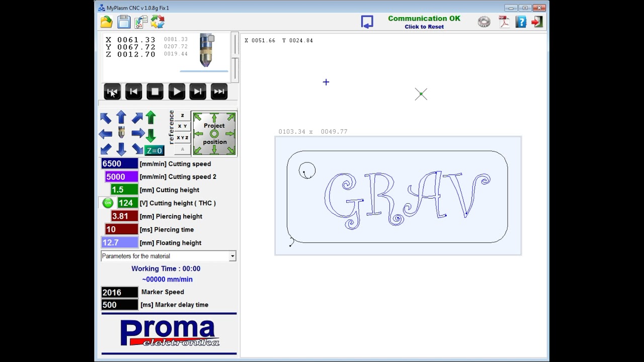Exit the program via the red door icon
Viewport: 644px width, 362px height.
[537, 22]
